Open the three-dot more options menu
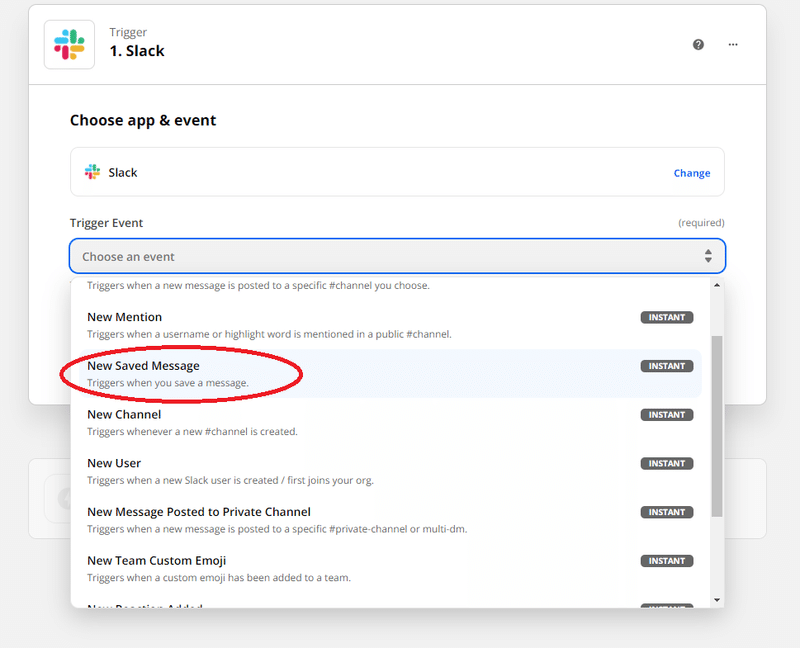Image resolution: width=800 pixels, height=648 pixels. (x=733, y=44)
